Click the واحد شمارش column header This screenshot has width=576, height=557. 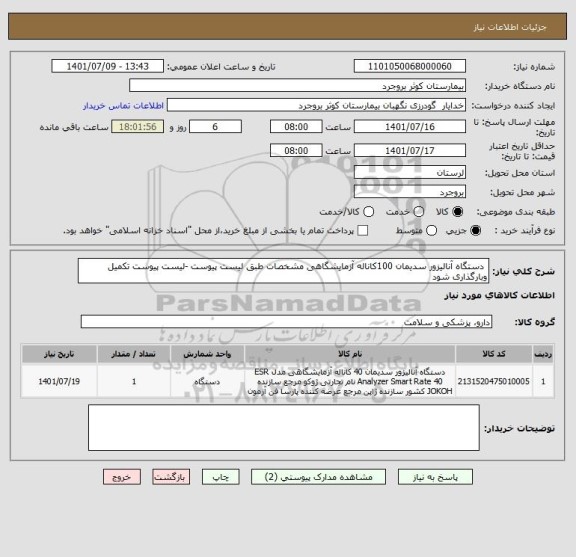pyautogui.click(x=207, y=354)
